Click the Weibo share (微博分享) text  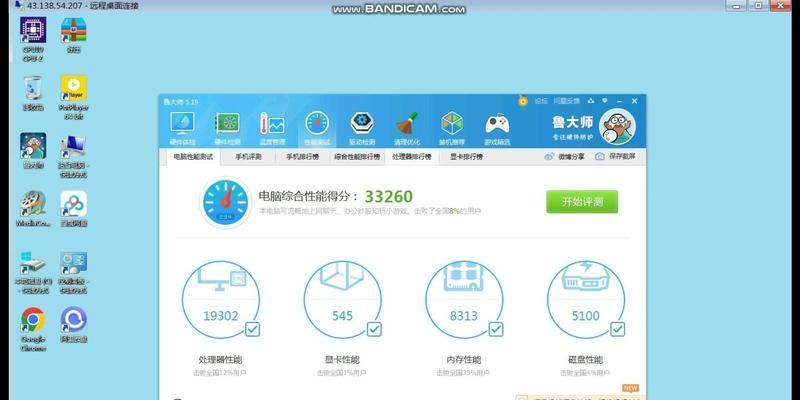571,157
